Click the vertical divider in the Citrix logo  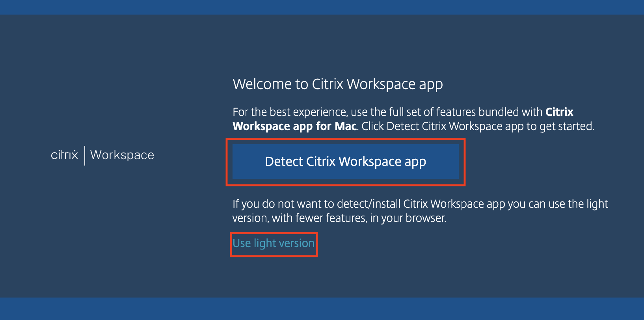pos(85,155)
